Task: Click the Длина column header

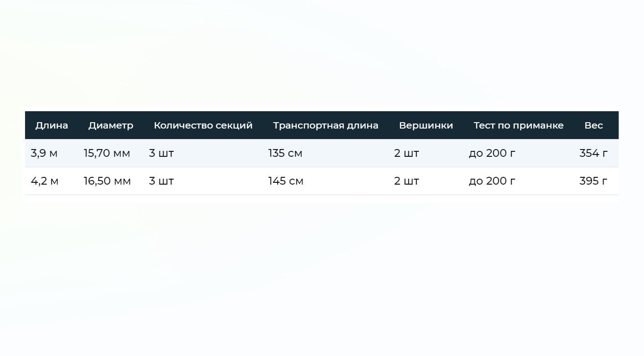Action: 51,125
